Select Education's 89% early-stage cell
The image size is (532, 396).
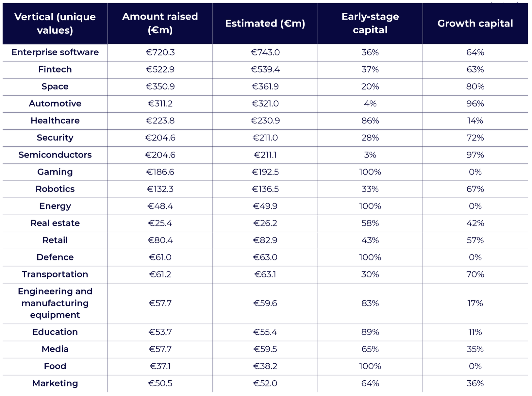[370, 332]
